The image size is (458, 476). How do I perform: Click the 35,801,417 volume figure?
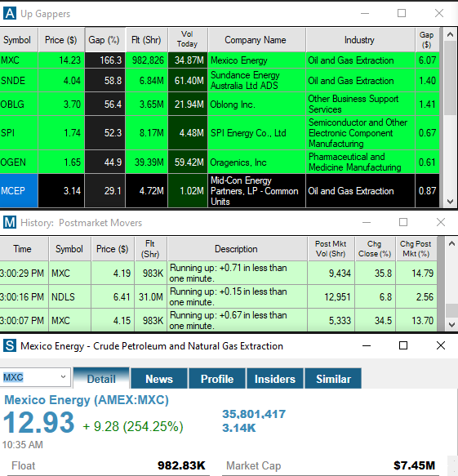click(254, 414)
